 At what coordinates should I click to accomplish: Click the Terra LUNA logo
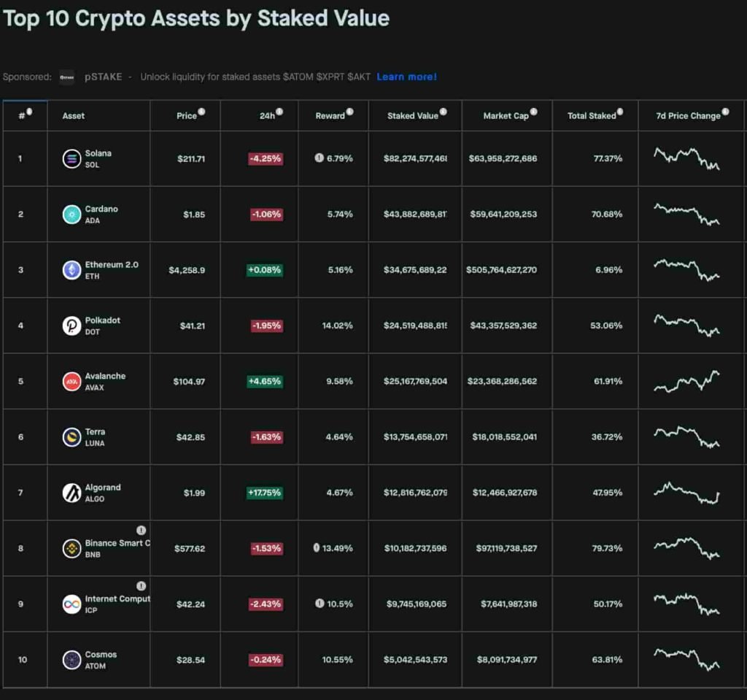click(71, 436)
